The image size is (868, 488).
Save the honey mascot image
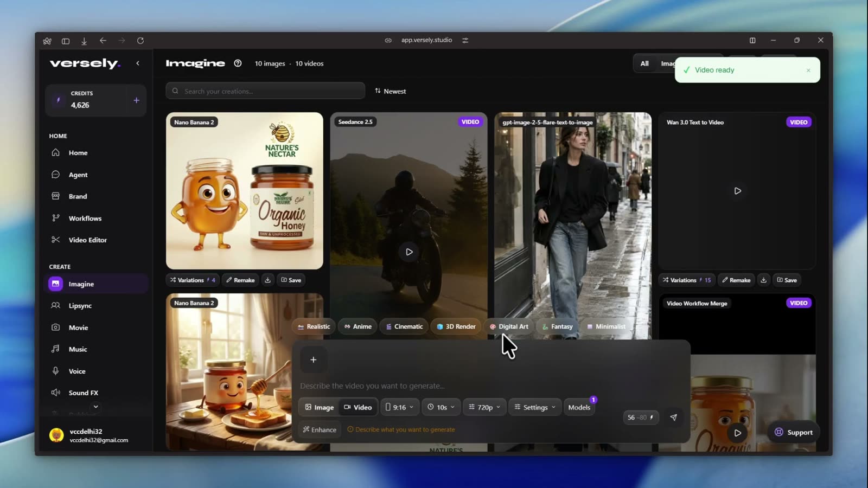click(x=291, y=280)
